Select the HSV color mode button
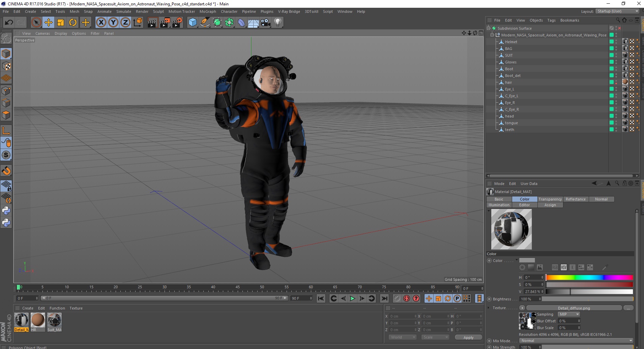 coord(564,267)
